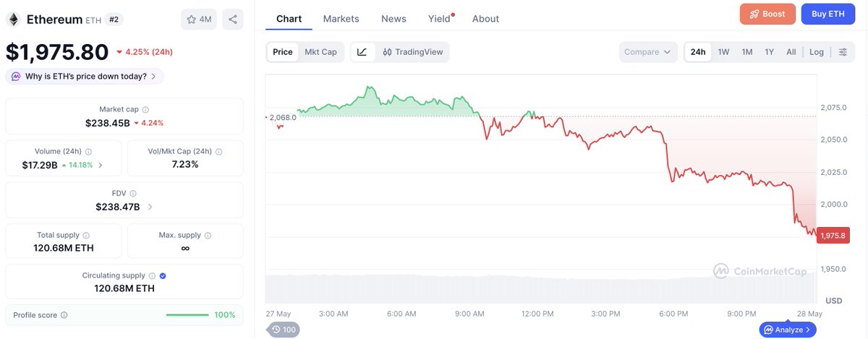Image resolution: width=868 pixels, height=339 pixels.
Task: Switch to TradingView chart mode
Action: (412, 52)
